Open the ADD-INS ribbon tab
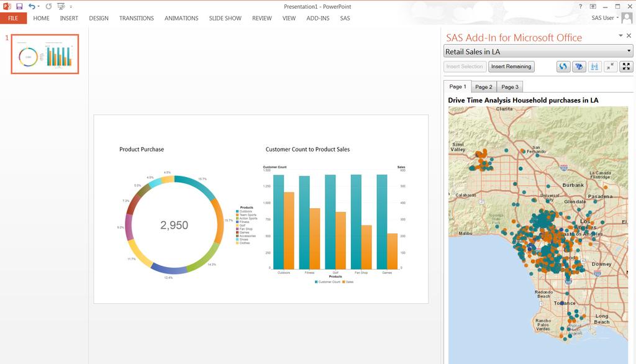The image size is (636, 364). point(317,18)
